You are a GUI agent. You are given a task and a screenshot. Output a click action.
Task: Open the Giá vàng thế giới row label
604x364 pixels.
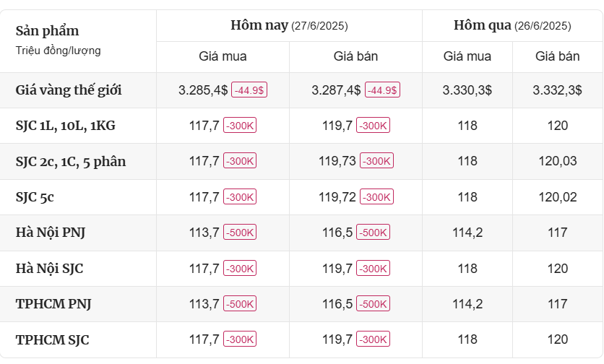pyautogui.click(x=69, y=90)
